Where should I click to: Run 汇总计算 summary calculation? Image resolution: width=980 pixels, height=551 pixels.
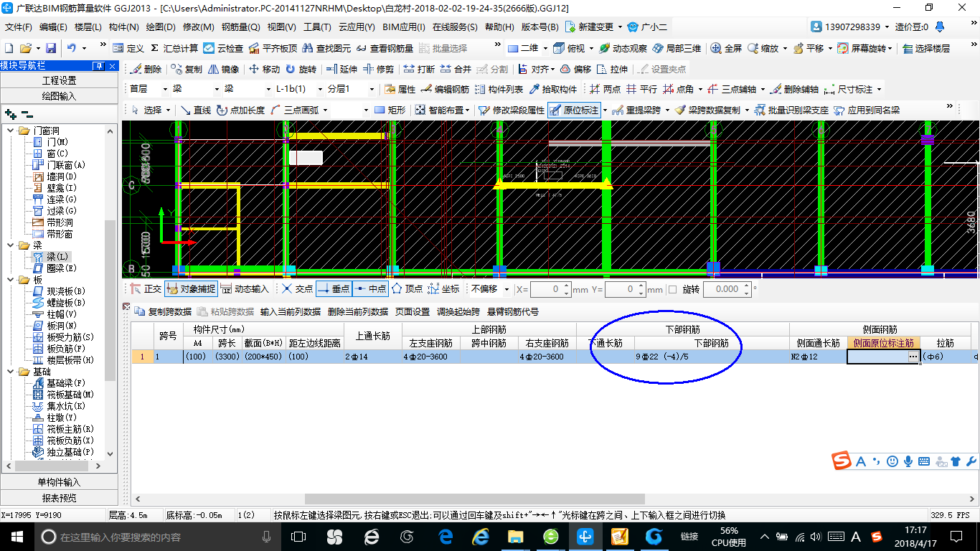174,48
